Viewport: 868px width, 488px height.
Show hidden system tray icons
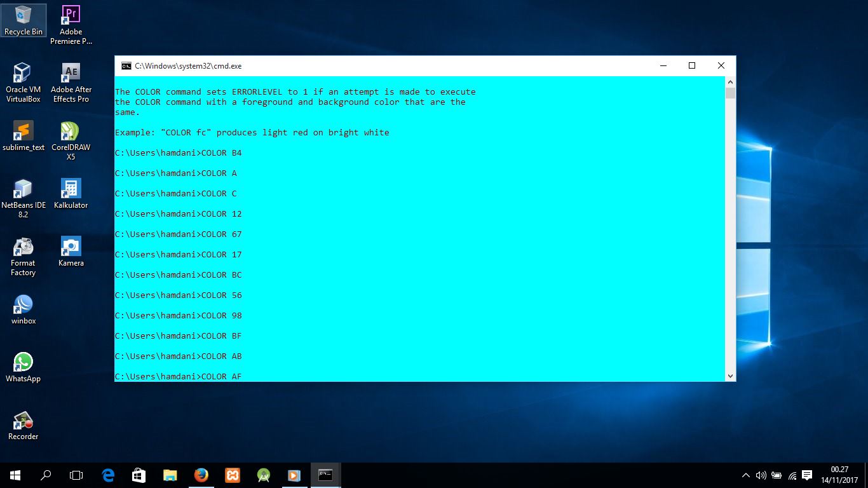pyautogui.click(x=746, y=475)
